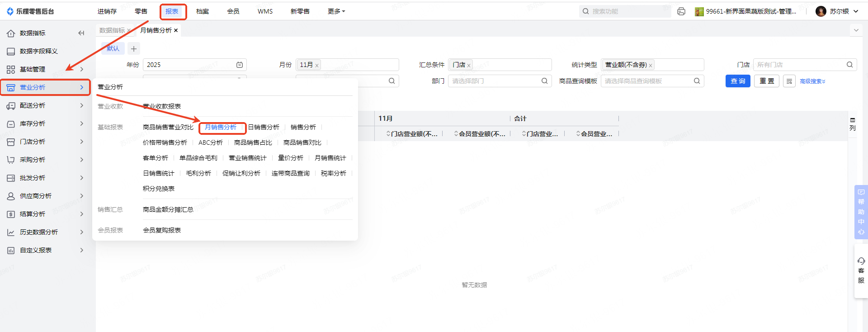Open the 报表 top menu
The width and height of the screenshot is (868, 332).
tap(172, 11)
